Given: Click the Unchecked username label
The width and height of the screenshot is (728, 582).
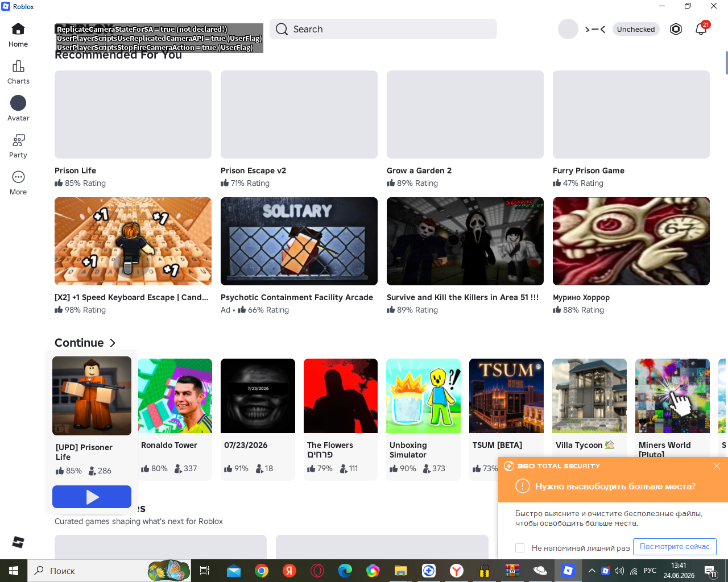Looking at the screenshot, I should pos(636,29).
